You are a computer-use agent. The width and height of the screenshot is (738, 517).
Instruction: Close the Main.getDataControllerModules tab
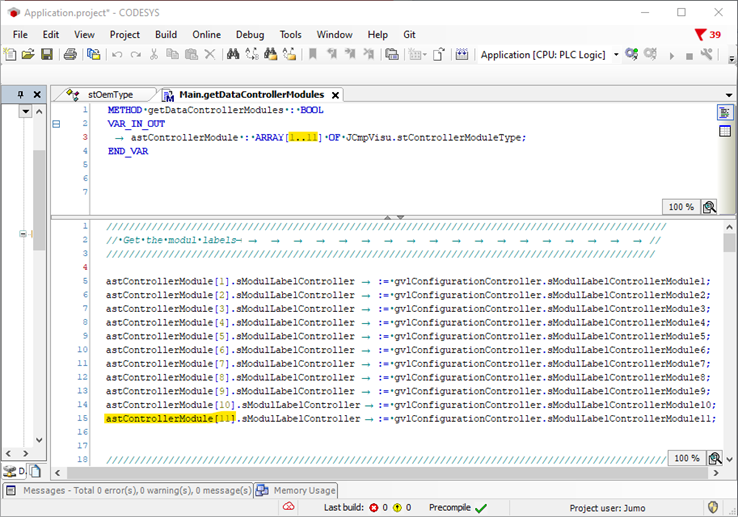tap(335, 95)
